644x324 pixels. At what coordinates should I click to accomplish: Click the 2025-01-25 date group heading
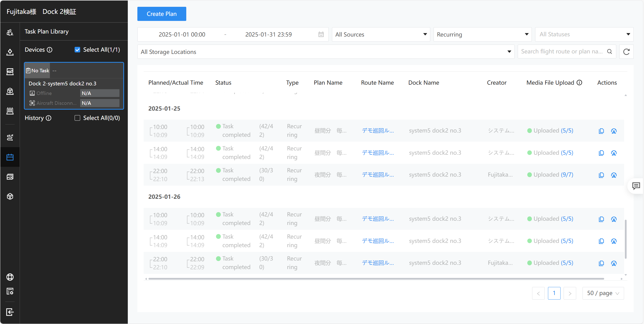(x=164, y=109)
